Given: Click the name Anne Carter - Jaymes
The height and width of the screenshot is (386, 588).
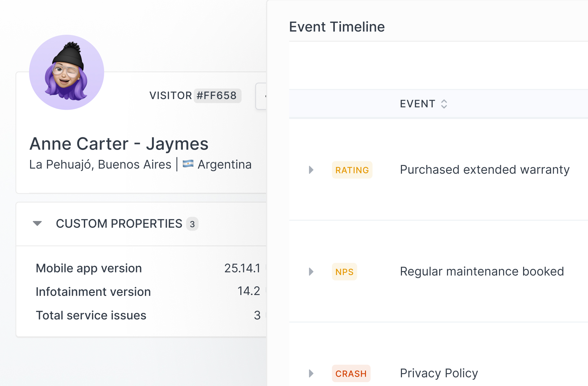Looking at the screenshot, I should pyautogui.click(x=119, y=144).
